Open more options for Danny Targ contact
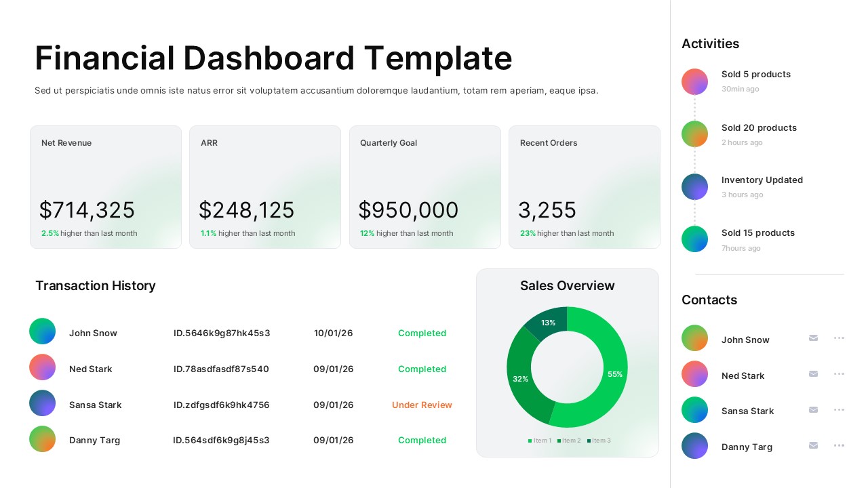This screenshot has height=488, width=868. pyautogui.click(x=839, y=445)
